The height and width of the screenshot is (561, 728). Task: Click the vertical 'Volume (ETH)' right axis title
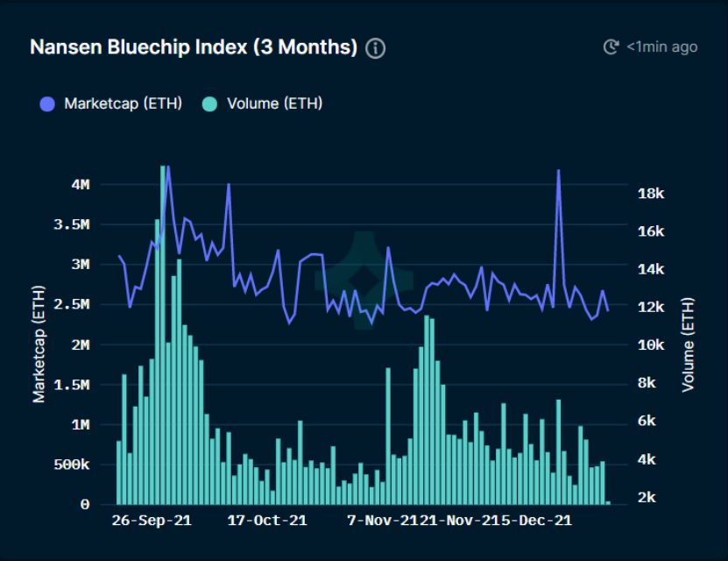[x=688, y=345]
